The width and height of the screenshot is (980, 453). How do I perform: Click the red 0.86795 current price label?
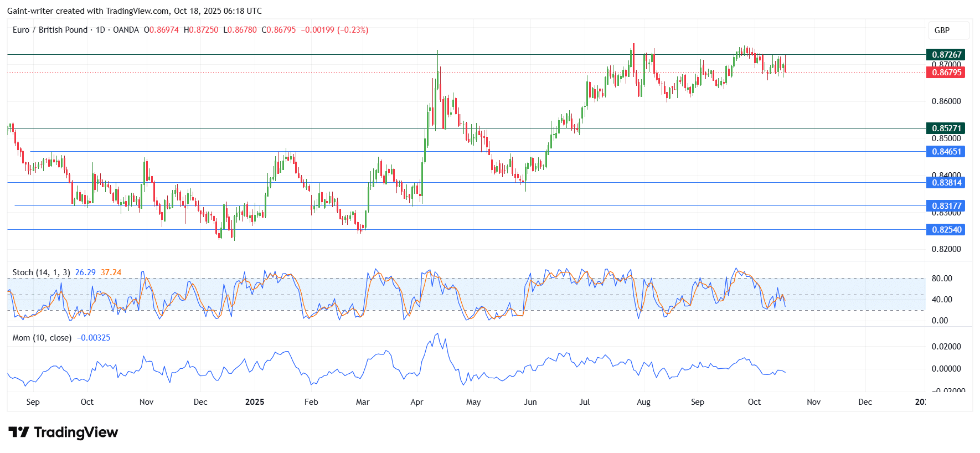click(946, 73)
